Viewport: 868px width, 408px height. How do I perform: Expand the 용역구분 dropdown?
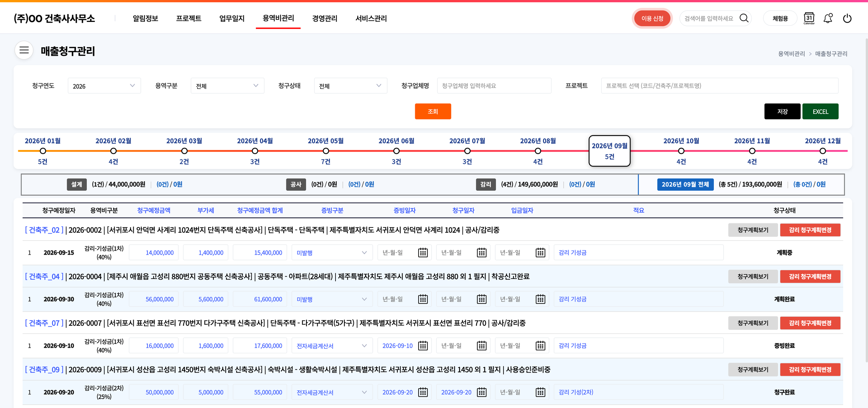pyautogui.click(x=227, y=86)
